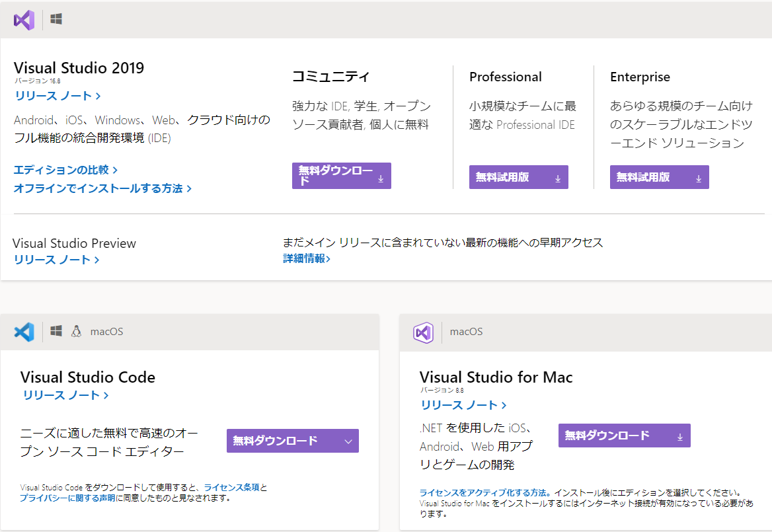The height and width of the screenshot is (532, 772).
Task: Open Visual Studio 2019 リリース ノート link
Action: [58, 95]
